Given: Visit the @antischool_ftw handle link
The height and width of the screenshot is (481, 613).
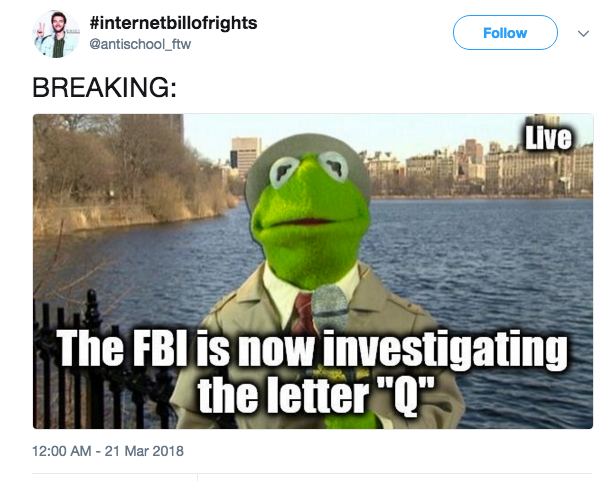Looking at the screenshot, I should click(x=140, y=44).
